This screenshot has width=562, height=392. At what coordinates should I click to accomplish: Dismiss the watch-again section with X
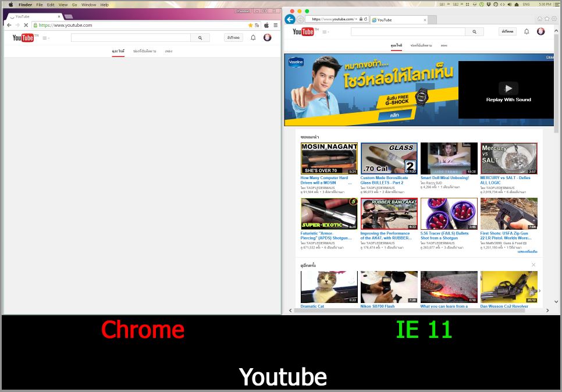533,265
